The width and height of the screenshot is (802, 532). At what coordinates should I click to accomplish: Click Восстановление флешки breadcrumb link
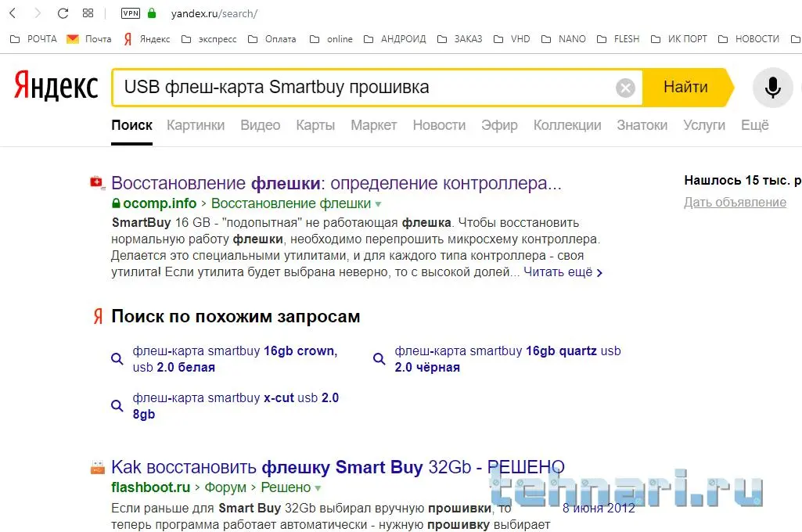coord(290,203)
